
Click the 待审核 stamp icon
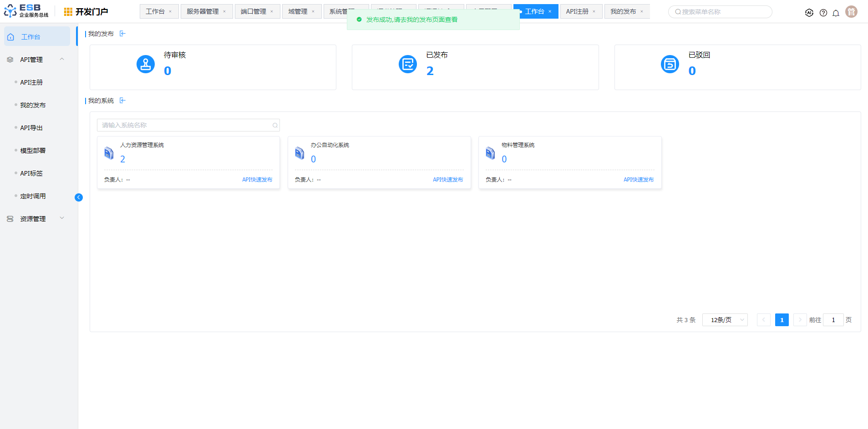146,64
